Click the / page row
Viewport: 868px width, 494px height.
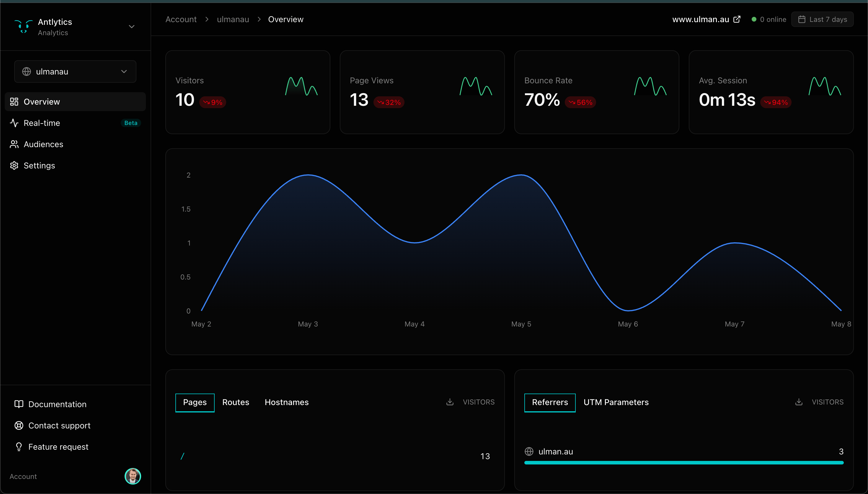(x=335, y=456)
